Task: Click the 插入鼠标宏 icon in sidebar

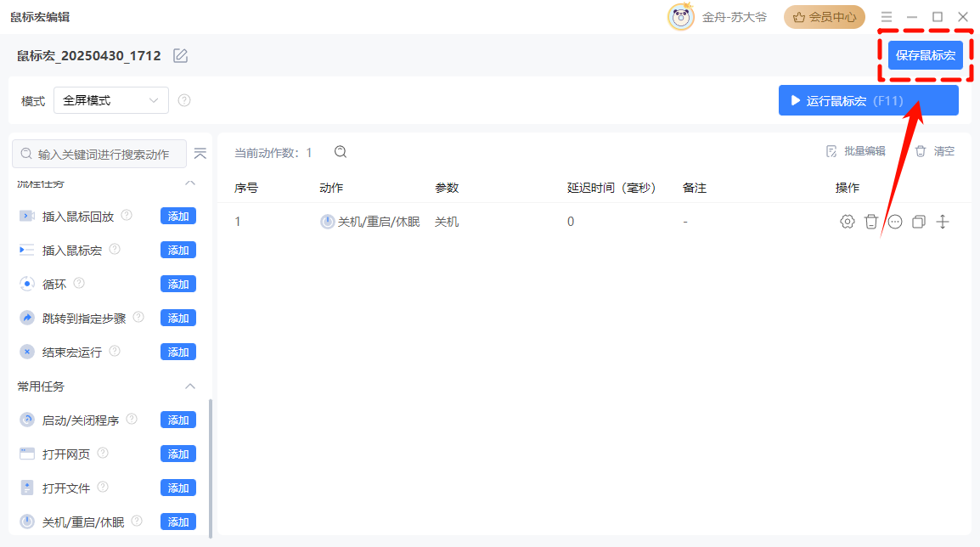Action: click(x=27, y=250)
